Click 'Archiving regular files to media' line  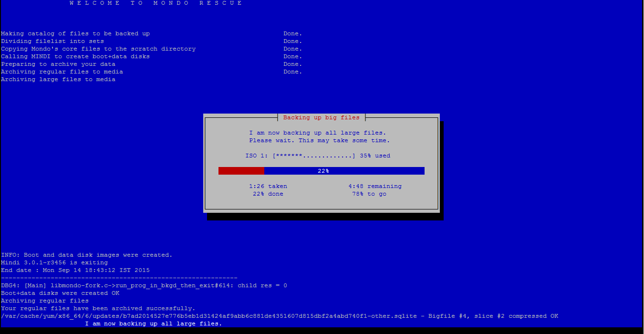click(x=62, y=72)
